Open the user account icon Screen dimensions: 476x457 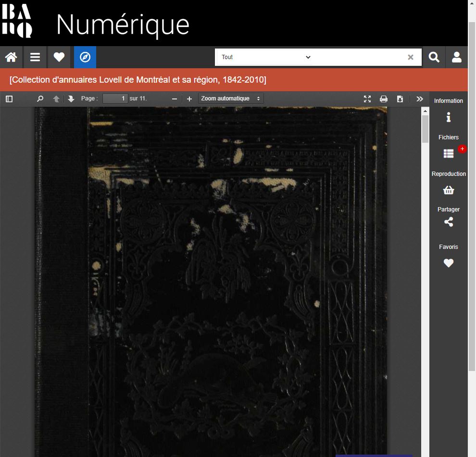click(457, 57)
